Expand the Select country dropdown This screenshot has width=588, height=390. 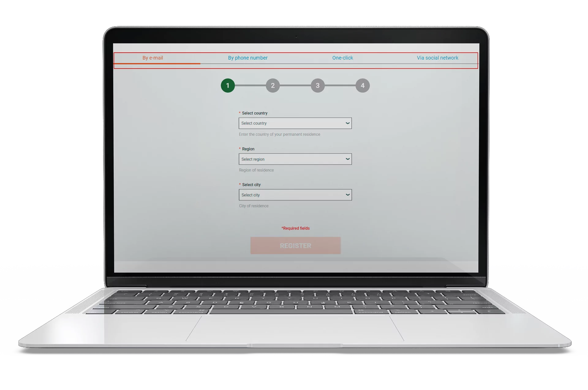pyautogui.click(x=347, y=123)
